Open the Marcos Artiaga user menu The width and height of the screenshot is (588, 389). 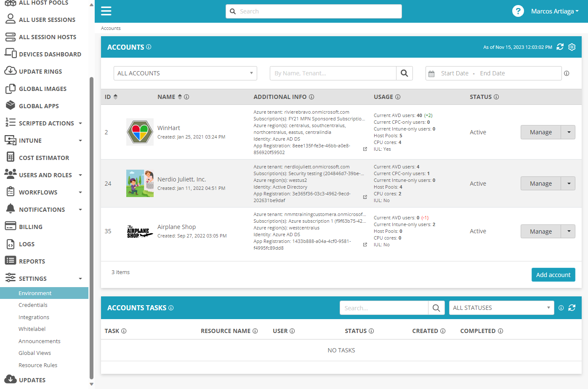point(555,11)
